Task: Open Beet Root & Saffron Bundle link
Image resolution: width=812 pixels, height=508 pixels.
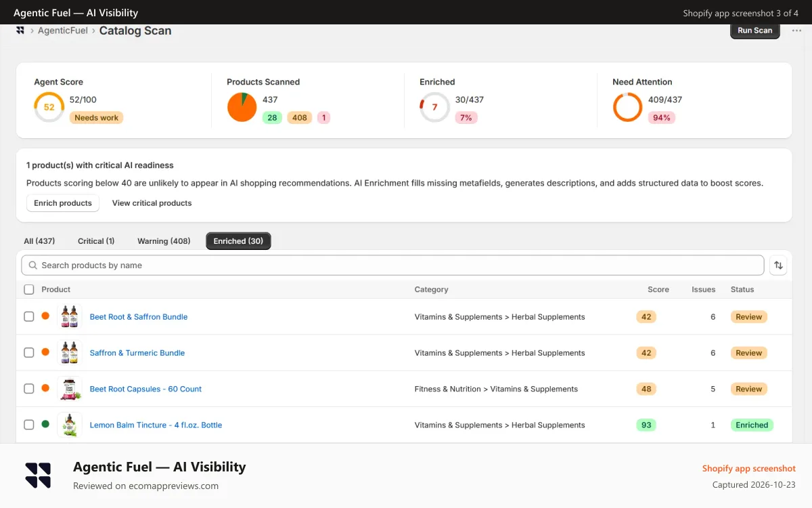Action: (139, 316)
